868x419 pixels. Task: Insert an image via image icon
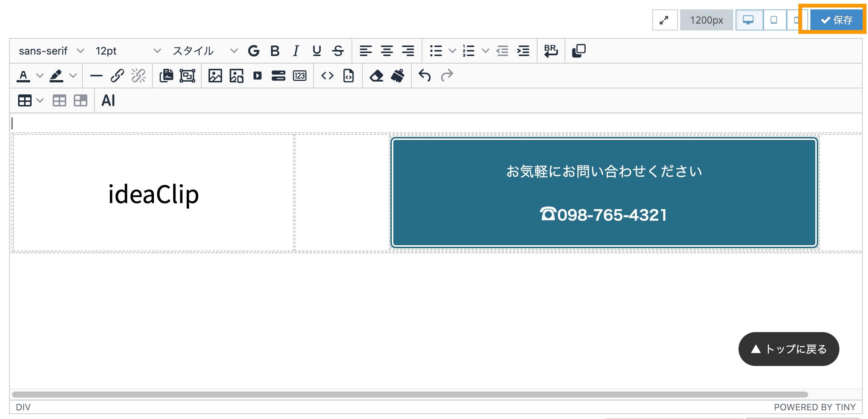coord(215,76)
